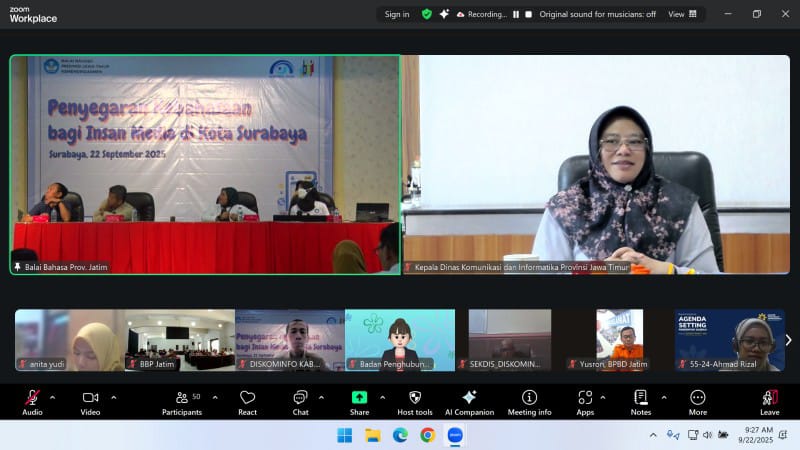Leave the meeting
The width and height of the screenshot is (800, 450).
click(769, 401)
